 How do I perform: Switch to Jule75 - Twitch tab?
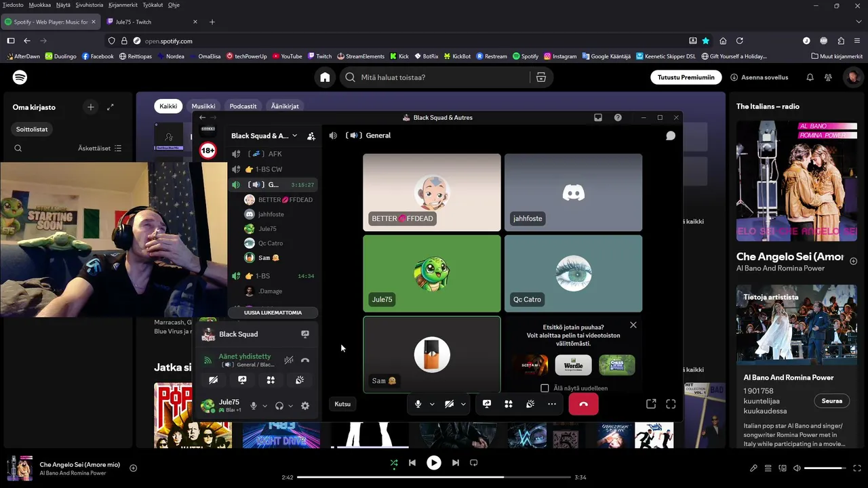pyautogui.click(x=151, y=22)
